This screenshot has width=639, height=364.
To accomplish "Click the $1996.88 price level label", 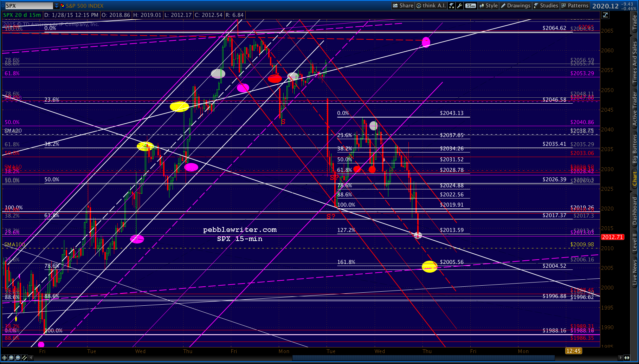I will coord(554,296).
